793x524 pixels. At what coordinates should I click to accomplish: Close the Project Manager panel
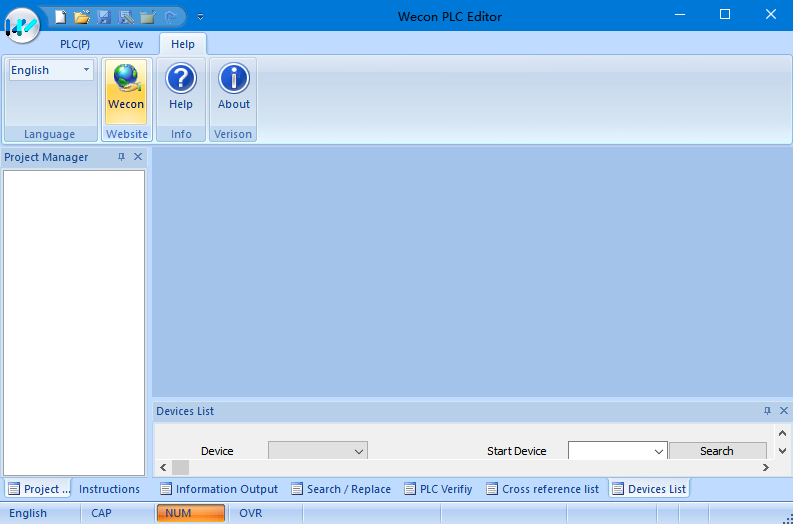(x=138, y=157)
